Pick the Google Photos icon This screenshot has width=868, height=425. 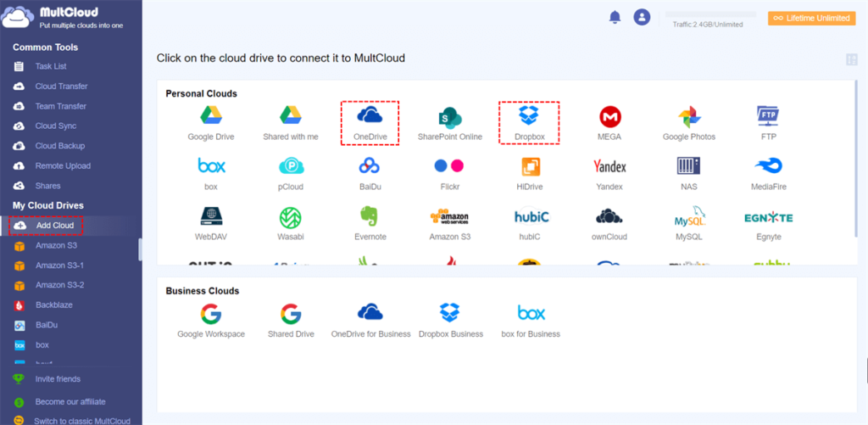click(689, 124)
